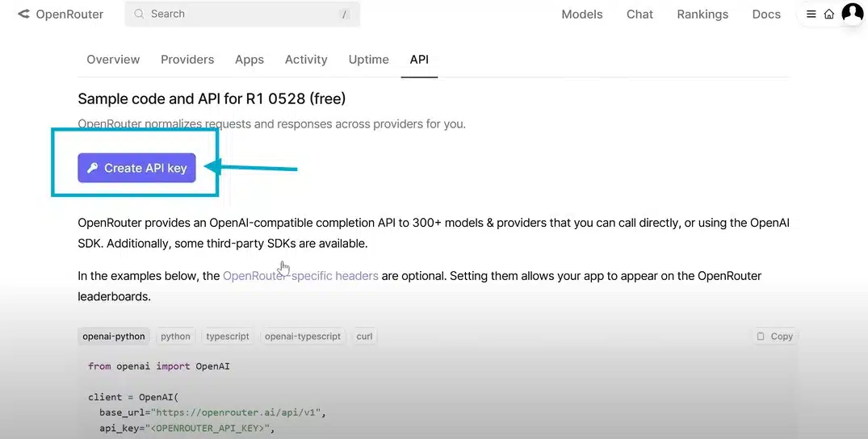This screenshot has height=439, width=868.
Task: Open Models in top navigation
Action: (582, 15)
